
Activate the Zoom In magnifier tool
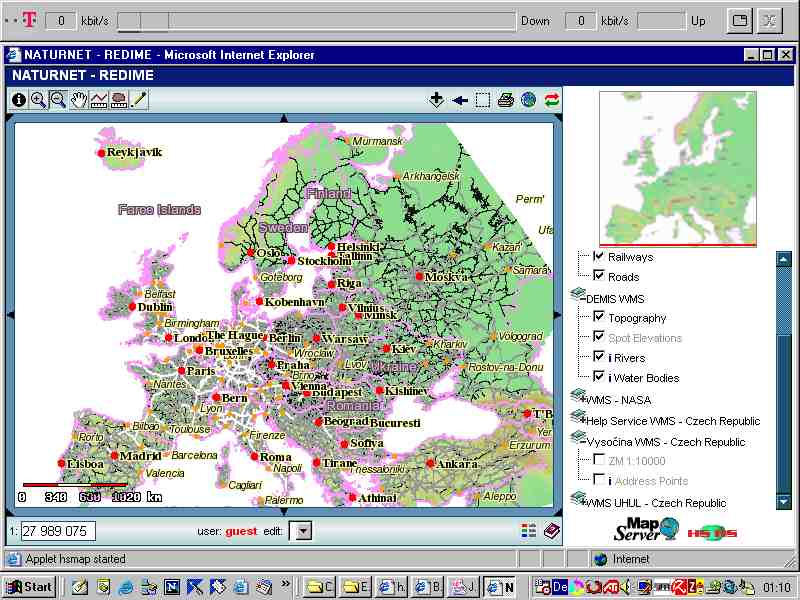pos(39,99)
